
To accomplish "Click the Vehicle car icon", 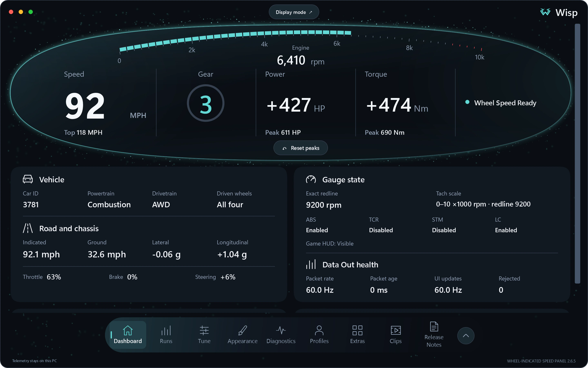I will point(28,179).
